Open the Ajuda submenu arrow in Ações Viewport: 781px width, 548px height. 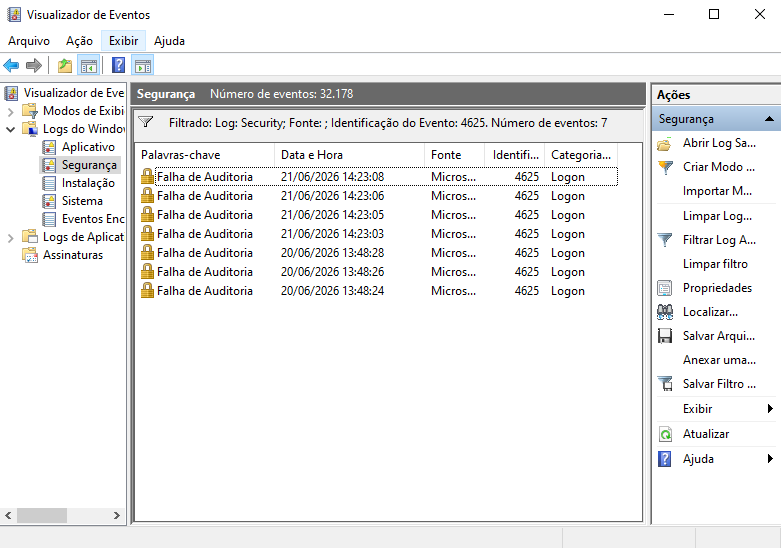pyautogui.click(x=770, y=458)
